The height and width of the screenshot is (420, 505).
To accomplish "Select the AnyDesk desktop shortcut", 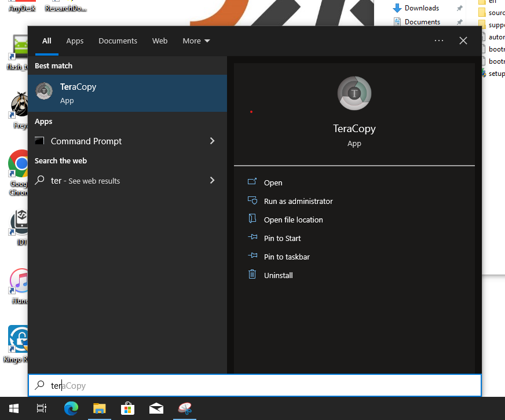I will [22, 6].
